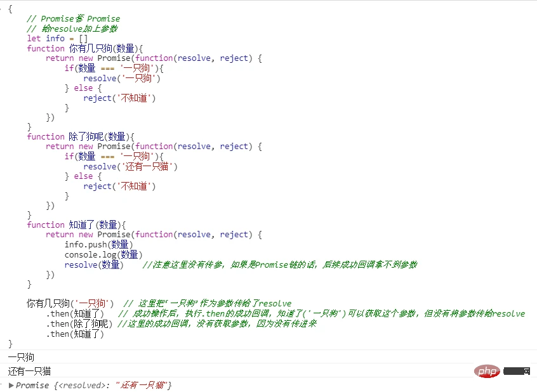The width and height of the screenshot is (537, 392).
Task: Click the "// 给resolve加上参数" comment
Action: coord(72,29)
